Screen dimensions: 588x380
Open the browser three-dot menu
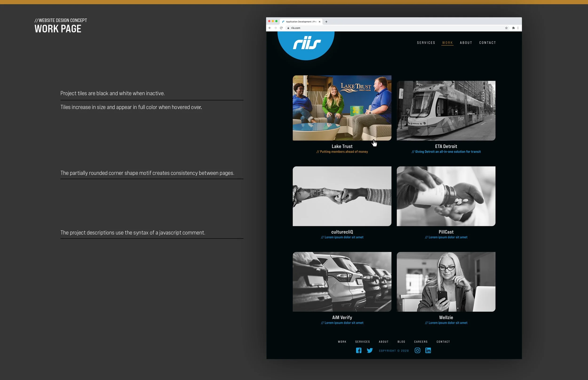coord(518,28)
